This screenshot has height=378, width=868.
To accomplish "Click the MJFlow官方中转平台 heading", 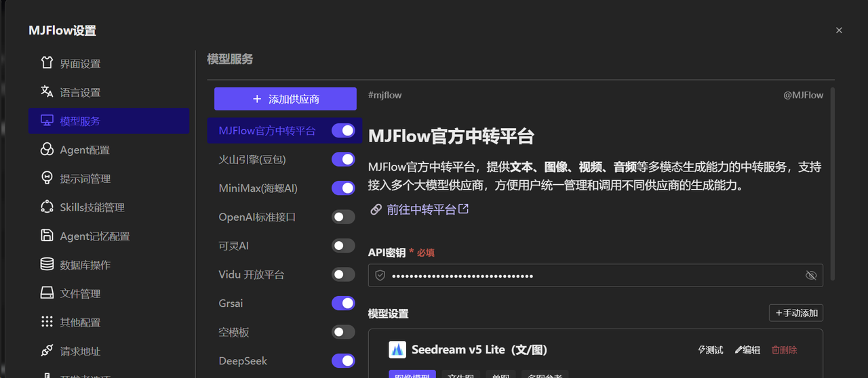I will [451, 135].
